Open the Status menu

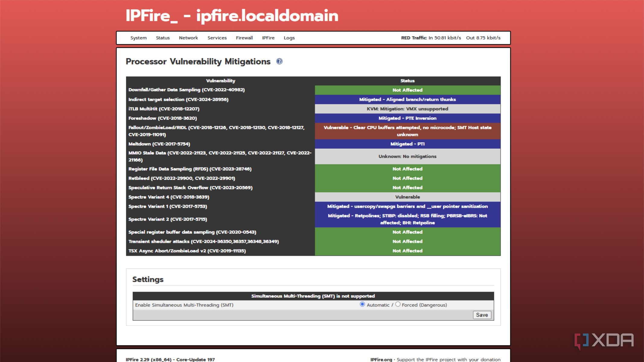[x=163, y=38]
